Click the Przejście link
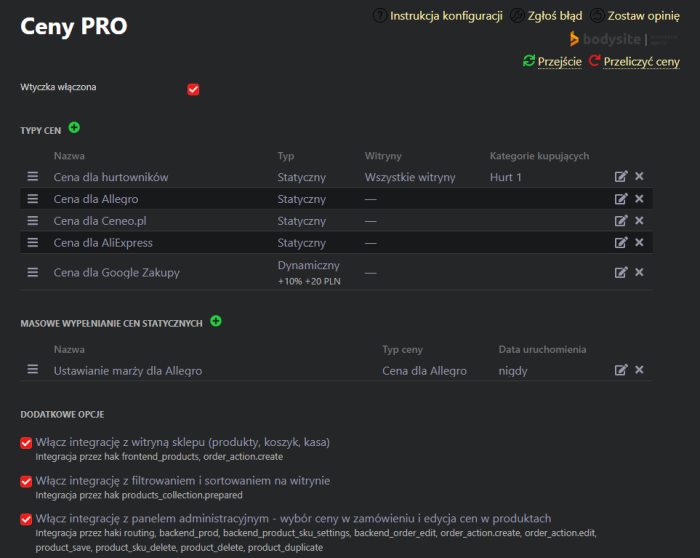 point(559,62)
